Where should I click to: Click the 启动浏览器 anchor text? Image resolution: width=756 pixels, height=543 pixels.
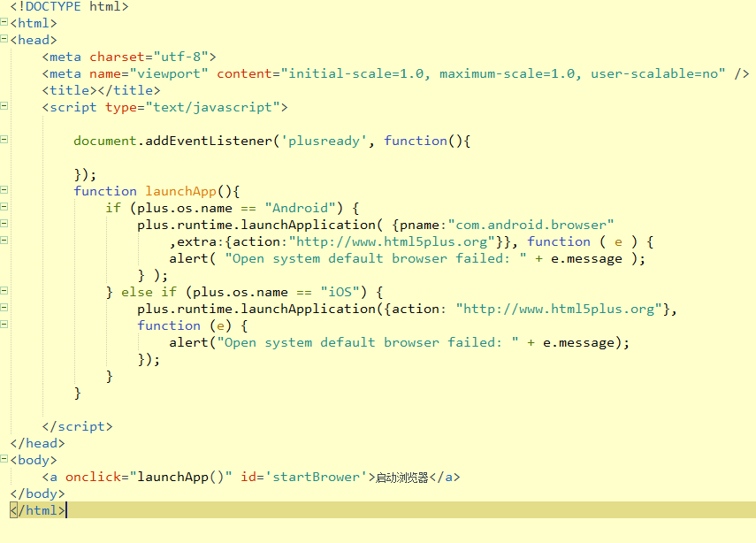point(401,478)
